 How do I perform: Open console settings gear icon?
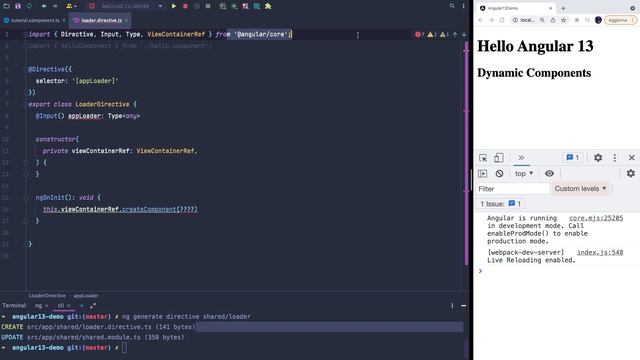click(x=631, y=173)
